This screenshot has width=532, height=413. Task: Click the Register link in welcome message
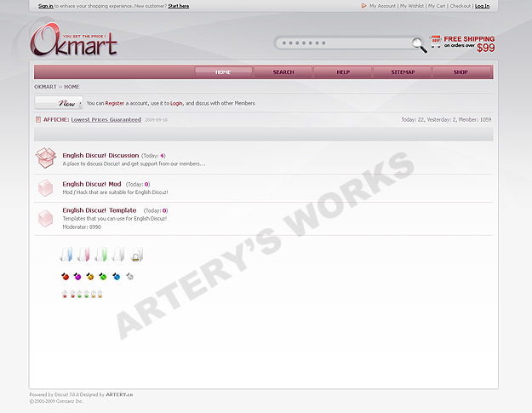point(115,103)
